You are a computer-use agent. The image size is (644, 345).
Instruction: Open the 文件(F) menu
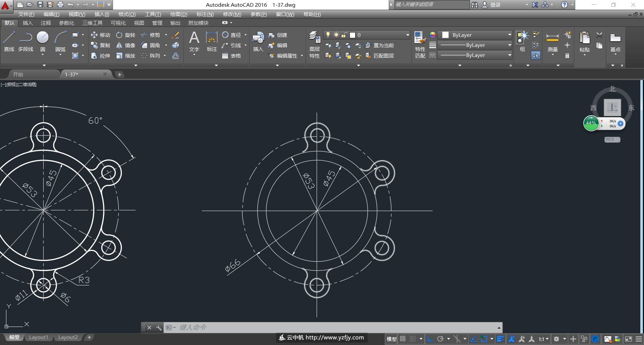(x=26, y=14)
